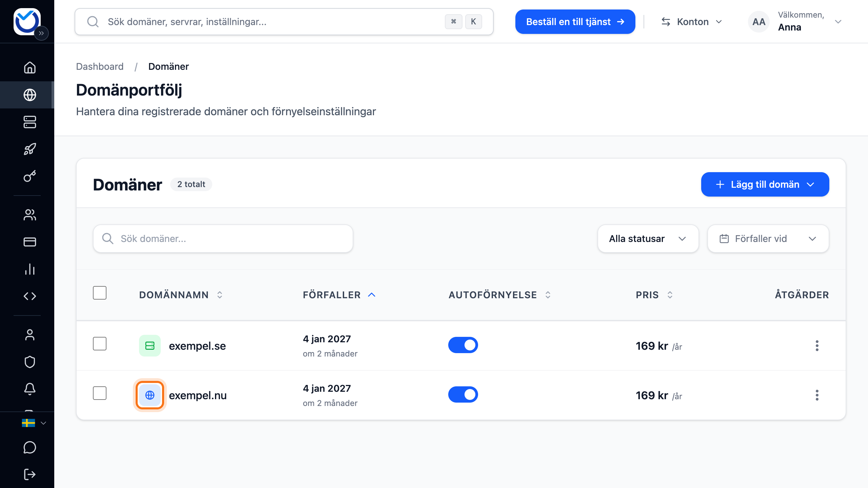Open the servers icon in sidebar
Image resolution: width=868 pixels, height=488 pixels.
tap(30, 122)
